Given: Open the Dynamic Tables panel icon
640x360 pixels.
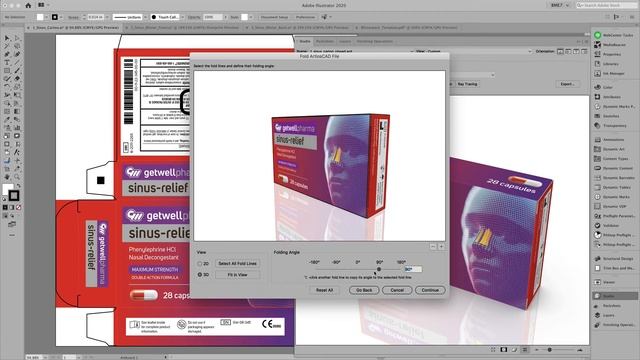Looking at the screenshot, I should tap(598, 187).
